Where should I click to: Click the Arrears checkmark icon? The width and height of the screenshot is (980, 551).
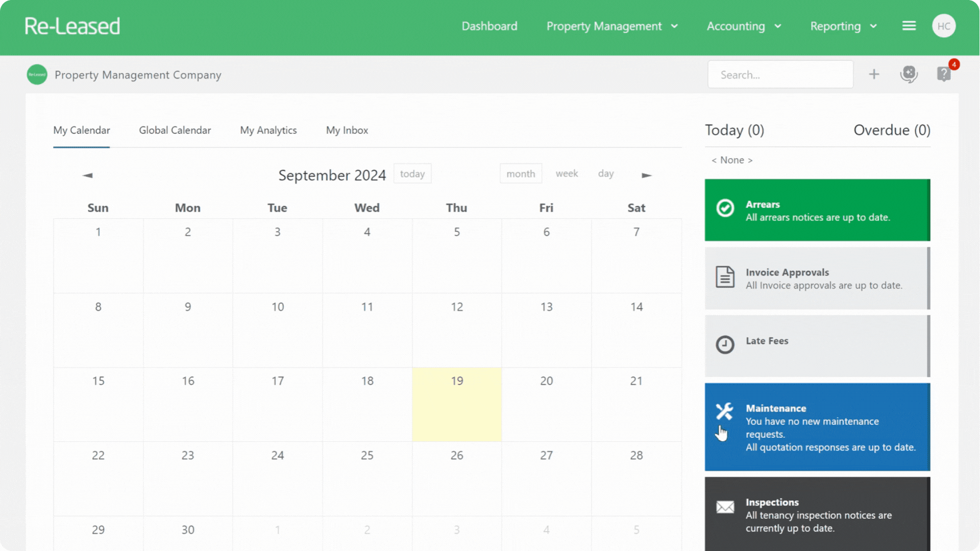click(725, 208)
